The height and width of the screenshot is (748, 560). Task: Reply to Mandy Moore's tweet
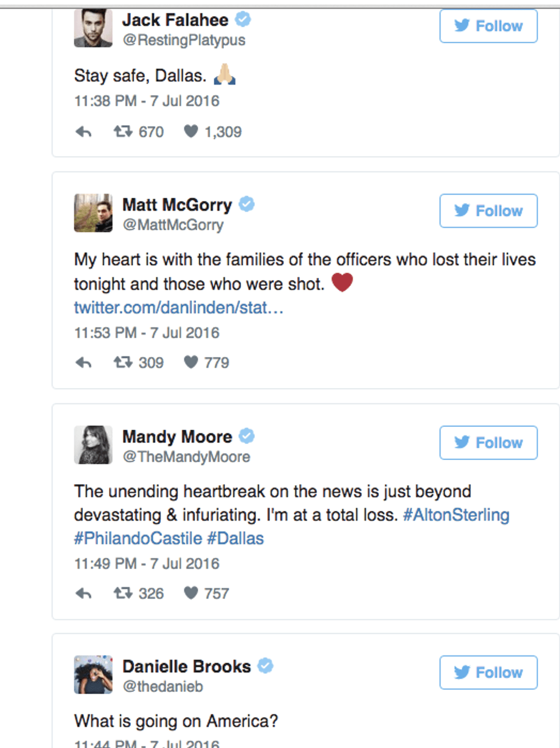[x=83, y=594]
